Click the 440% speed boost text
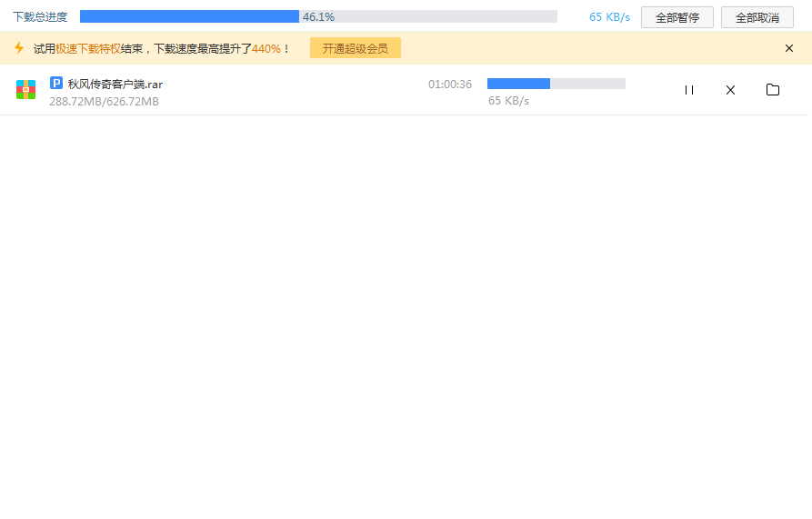 pyautogui.click(x=266, y=49)
